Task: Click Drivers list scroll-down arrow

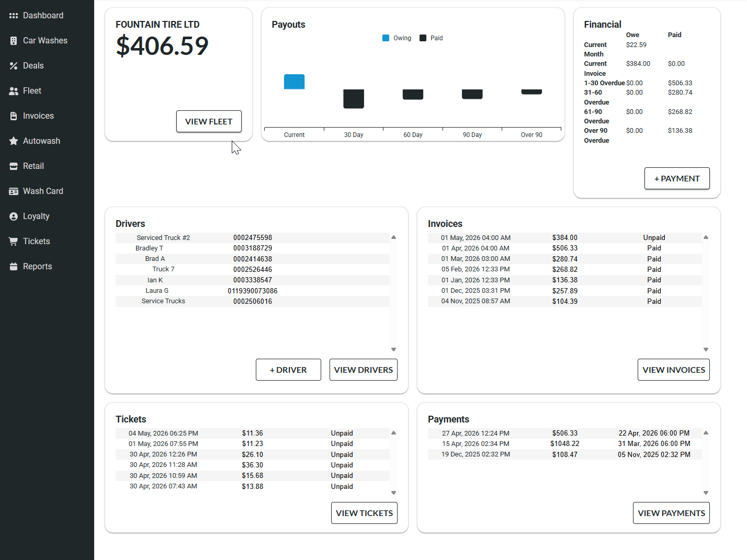Action: pyautogui.click(x=393, y=349)
